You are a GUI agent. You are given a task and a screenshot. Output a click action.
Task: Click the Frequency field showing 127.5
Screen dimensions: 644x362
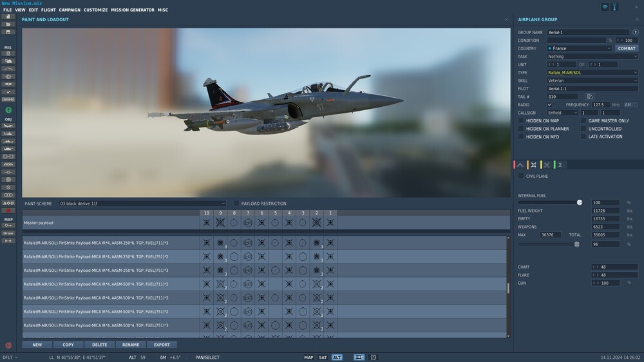[601, 105]
